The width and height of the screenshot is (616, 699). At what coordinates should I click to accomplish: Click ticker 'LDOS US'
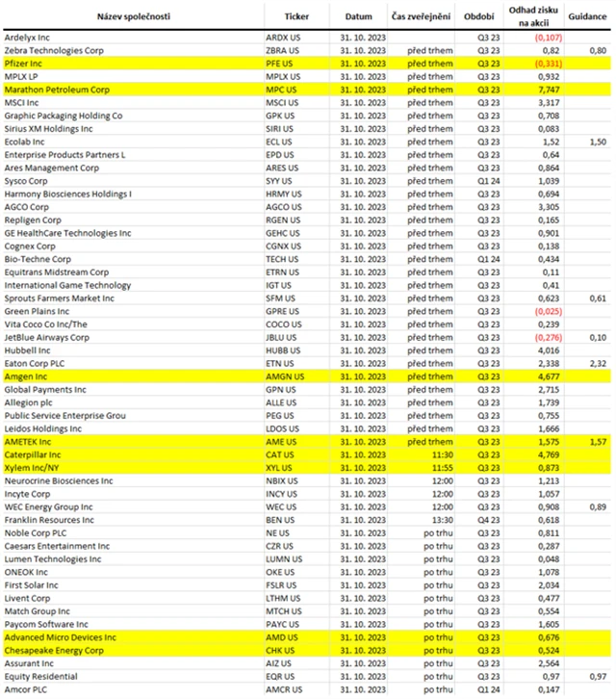(283, 428)
